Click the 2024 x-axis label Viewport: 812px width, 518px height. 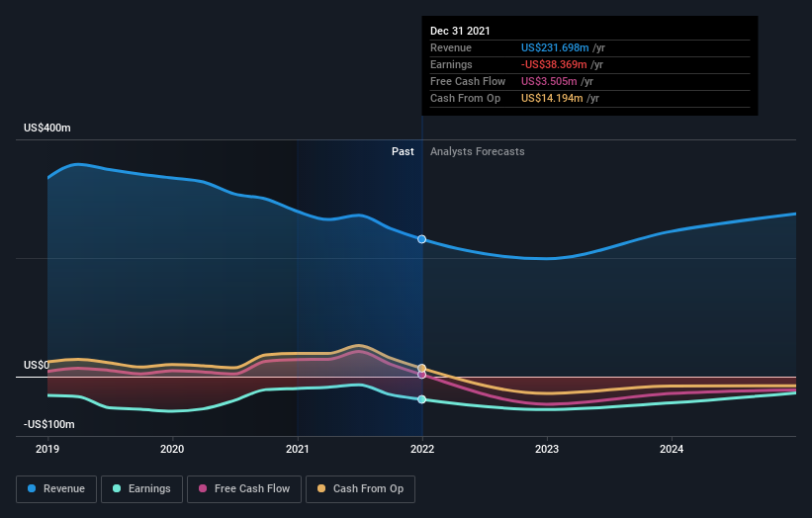tap(672, 449)
